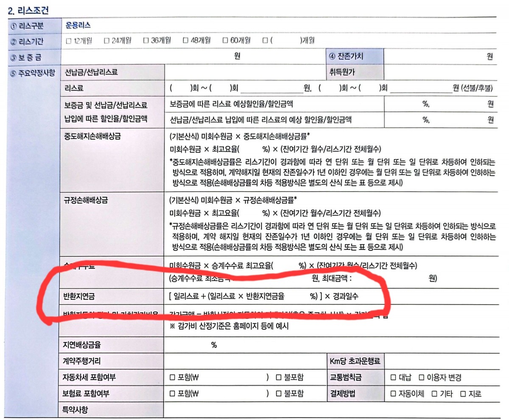Screen dimensions: 509x420
Task: Tick 포함 checkbox in 보험료 포함여부 row
Action: click(172, 394)
